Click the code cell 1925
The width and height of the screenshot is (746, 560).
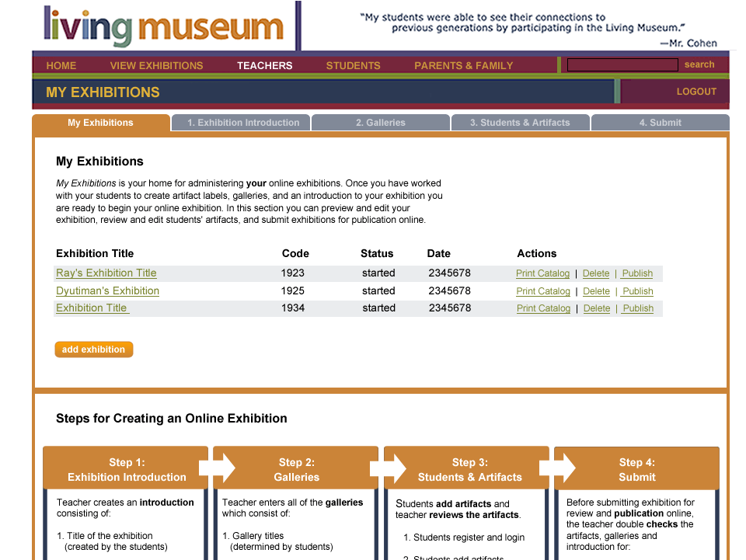coord(293,290)
